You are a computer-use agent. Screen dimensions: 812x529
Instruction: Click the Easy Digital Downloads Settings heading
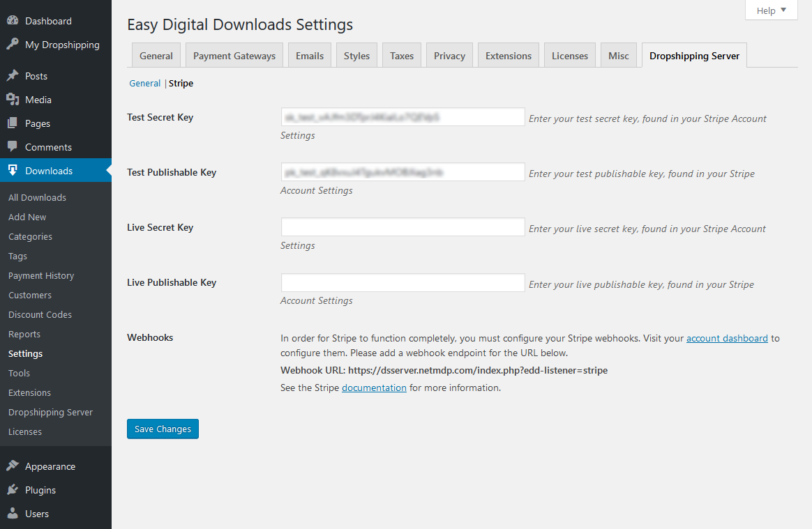tap(240, 24)
